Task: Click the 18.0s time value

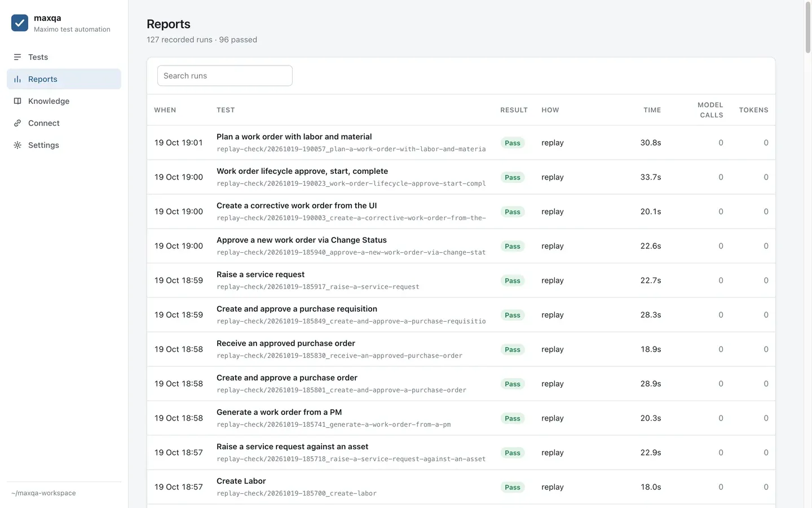Action: 651,487
